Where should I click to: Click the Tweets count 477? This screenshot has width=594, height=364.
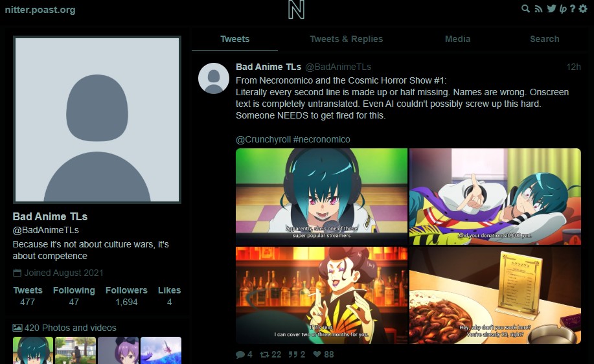(27, 302)
